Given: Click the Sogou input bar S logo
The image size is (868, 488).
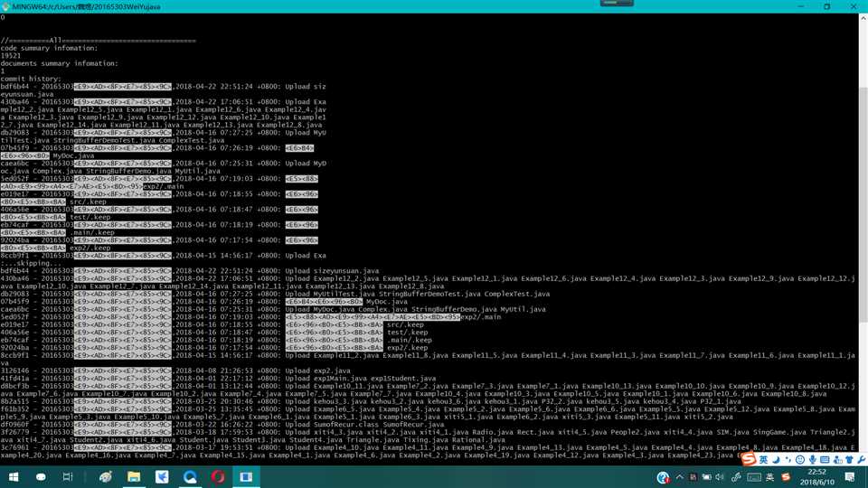Looking at the screenshot, I should click(749, 459).
